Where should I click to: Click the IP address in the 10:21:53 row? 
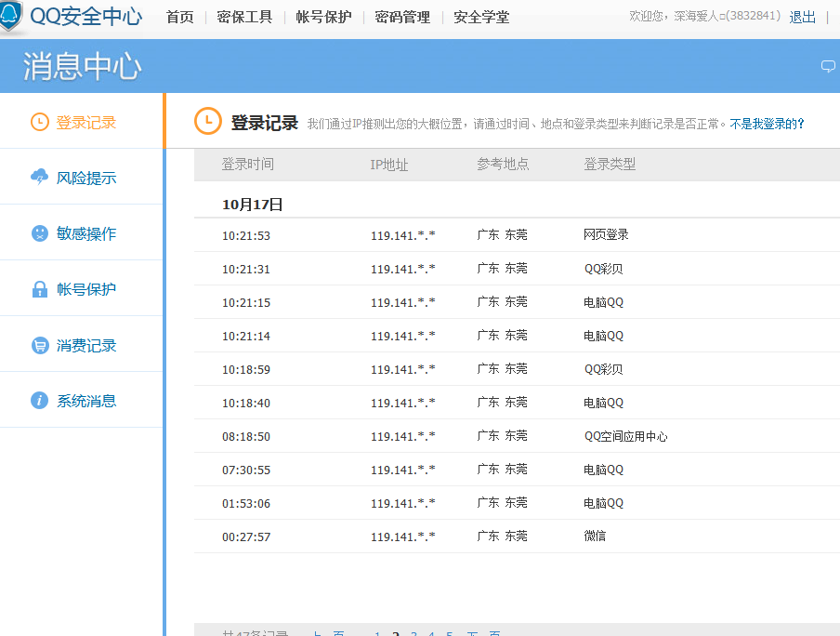click(x=403, y=235)
